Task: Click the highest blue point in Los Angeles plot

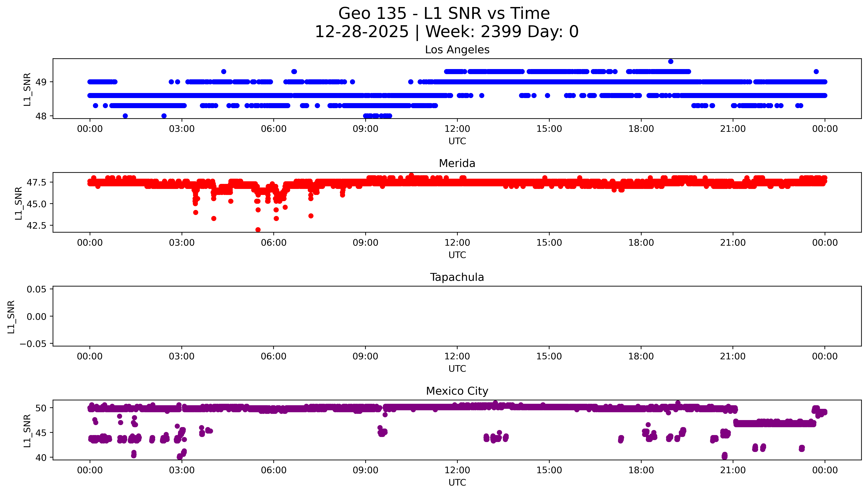Action: [670, 61]
